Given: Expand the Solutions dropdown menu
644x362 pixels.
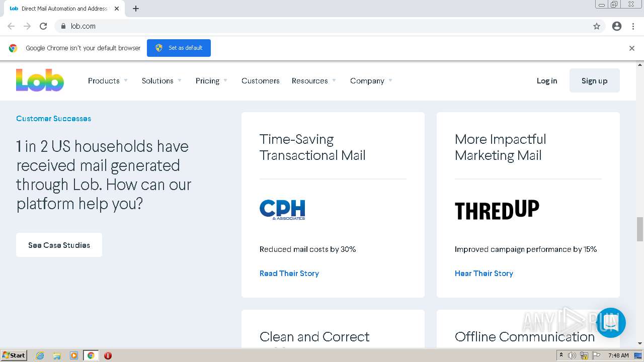Looking at the screenshot, I should coord(162,81).
